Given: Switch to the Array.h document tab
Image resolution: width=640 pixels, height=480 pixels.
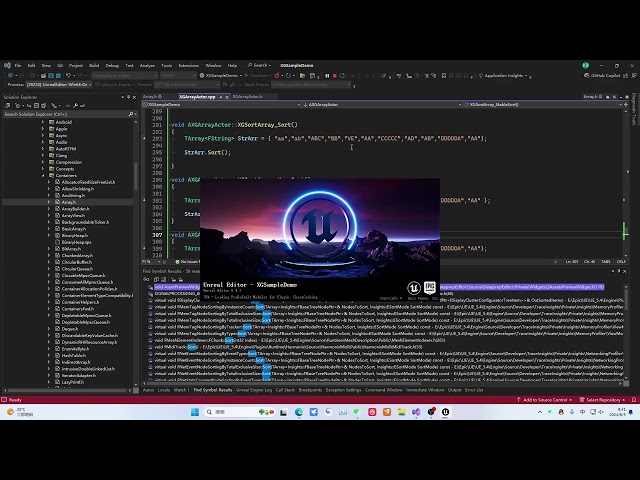Looking at the screenshot, I should pyautogui.click(x=150, y=97).
